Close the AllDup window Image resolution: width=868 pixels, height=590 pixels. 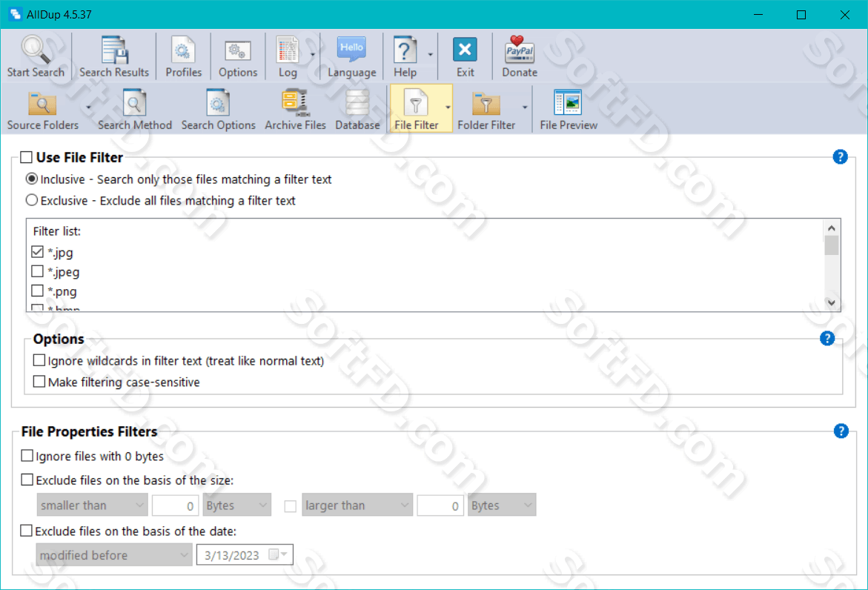[x=845, y=14]
